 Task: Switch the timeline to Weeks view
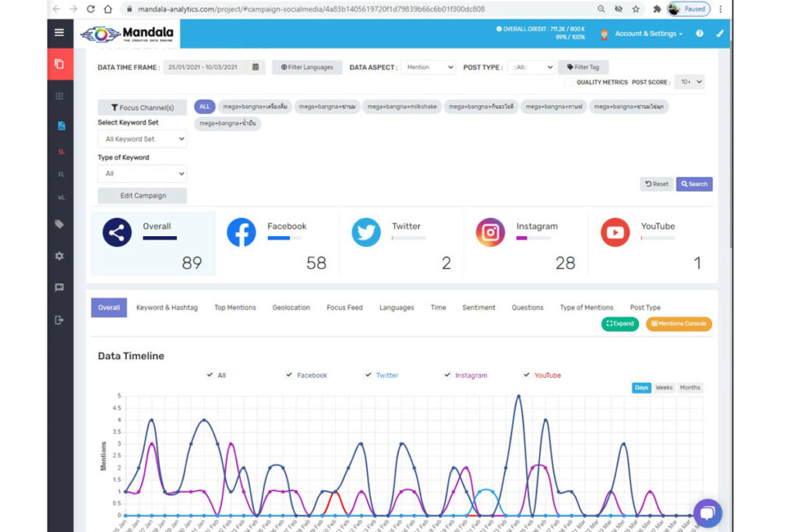[x=664, y=388]
